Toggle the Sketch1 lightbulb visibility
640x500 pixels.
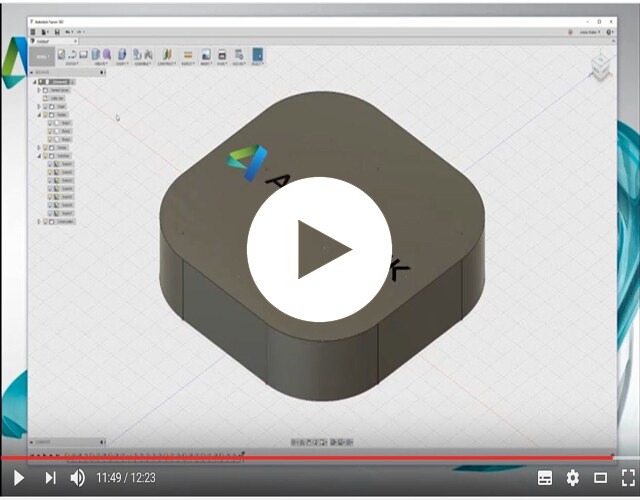(x=51, y=164)
